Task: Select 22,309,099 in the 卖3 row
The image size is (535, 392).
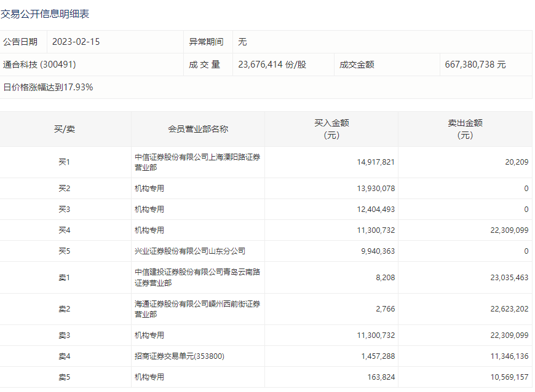Action: [x=509, y=335]
